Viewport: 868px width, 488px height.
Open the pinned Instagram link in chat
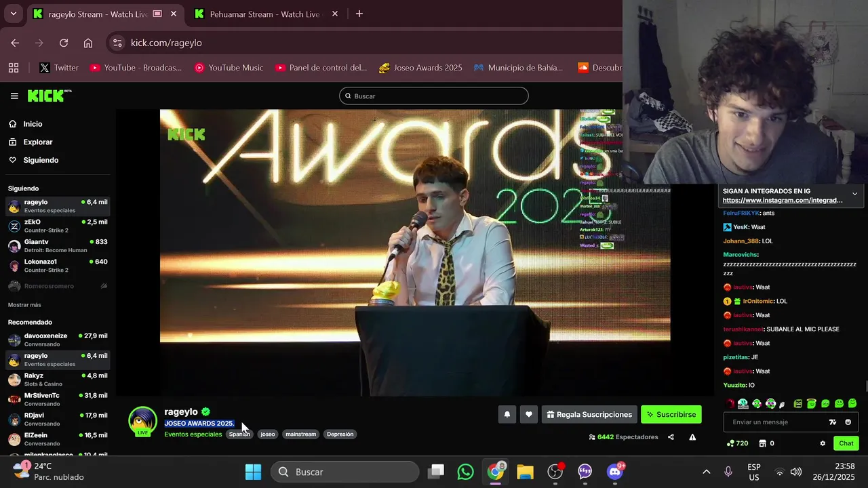783,201
